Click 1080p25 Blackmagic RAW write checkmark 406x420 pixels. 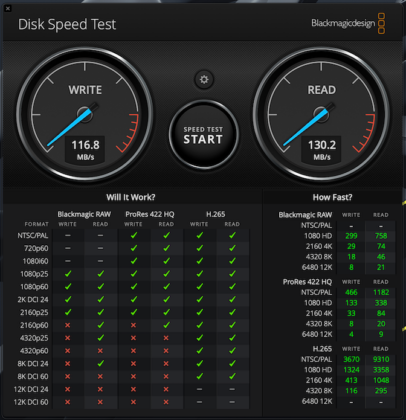click(68, 274)
